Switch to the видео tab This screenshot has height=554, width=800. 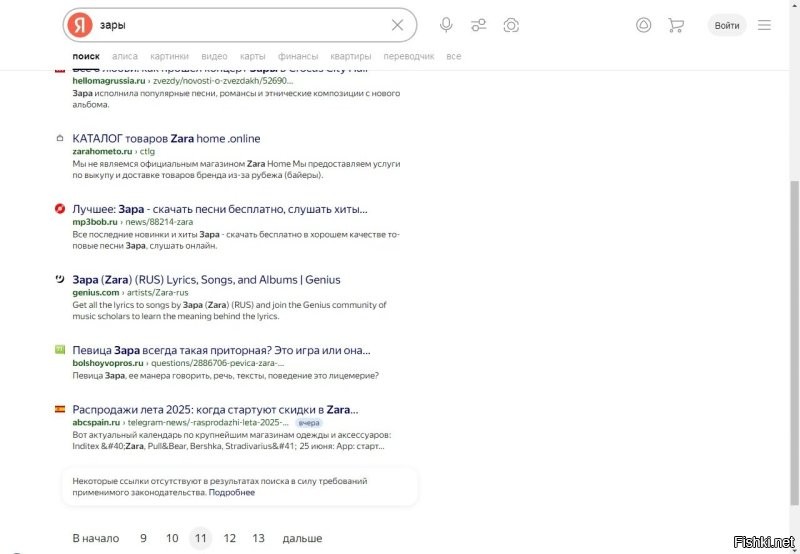pos(214,56)
